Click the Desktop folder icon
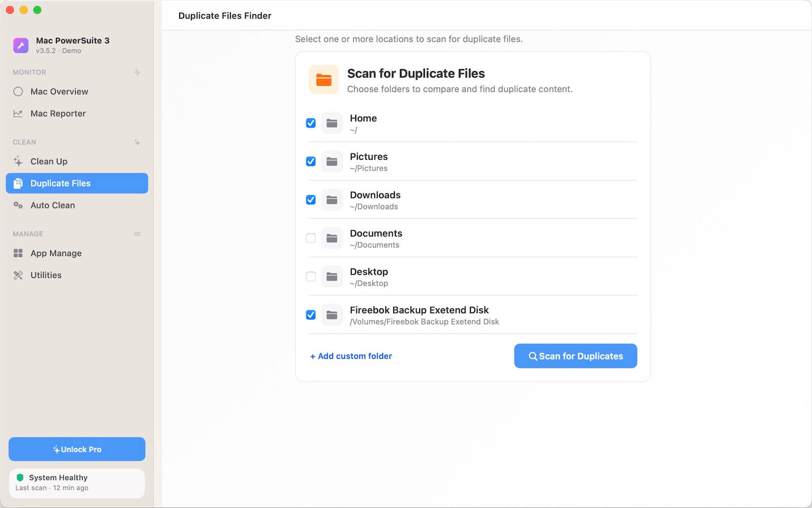 click(332, 276)
